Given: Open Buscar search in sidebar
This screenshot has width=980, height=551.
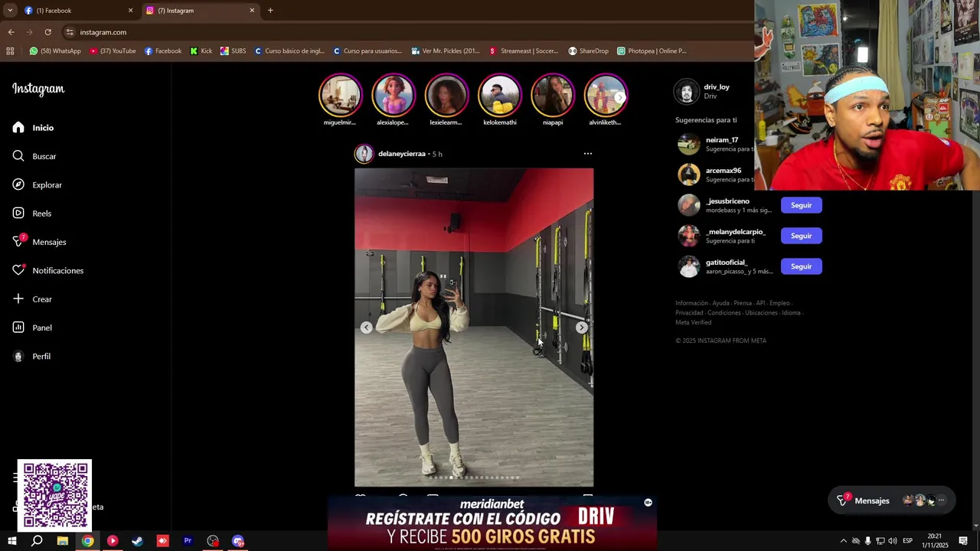Looking at the screenshot, I should pos(34,156).
